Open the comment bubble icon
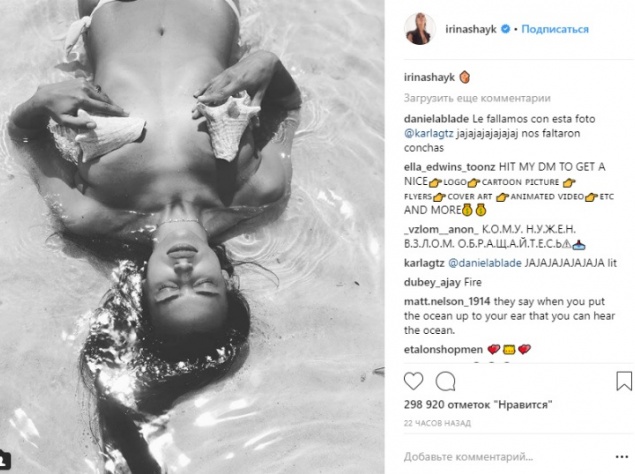This screenshot has height=474, width=635. 445,381
